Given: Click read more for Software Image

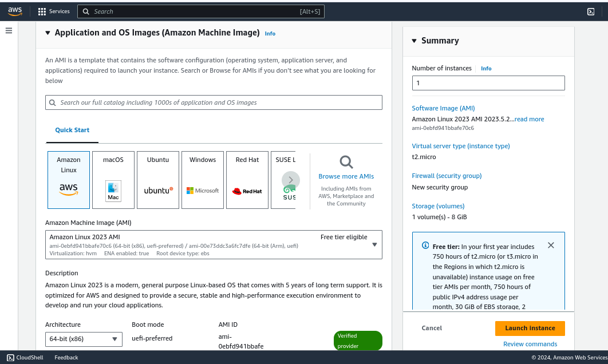Looking at the screenshot, I should point(530,120).
